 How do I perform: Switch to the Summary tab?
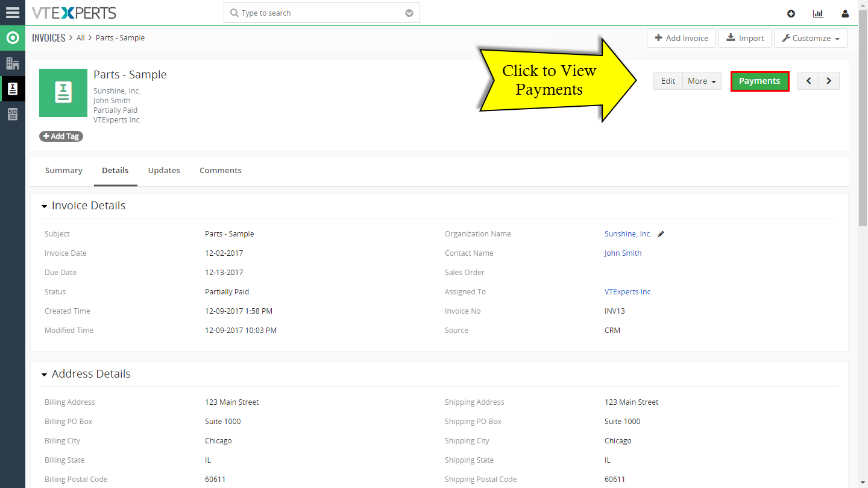63,171
